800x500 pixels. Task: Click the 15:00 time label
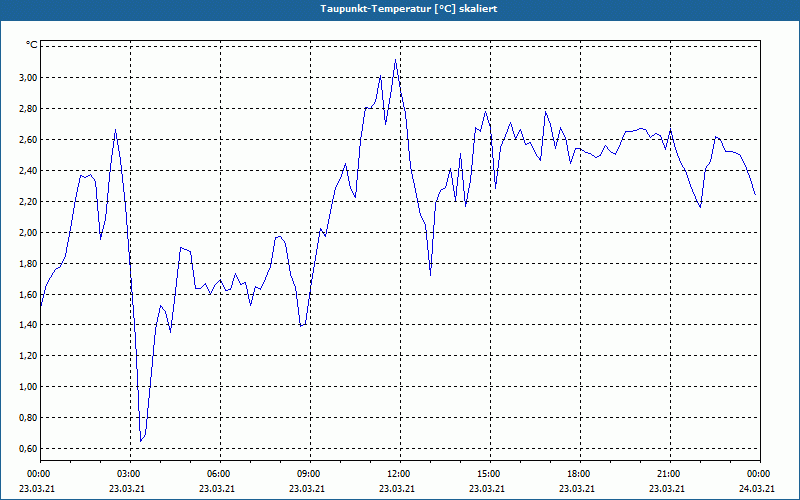point(490,474)
